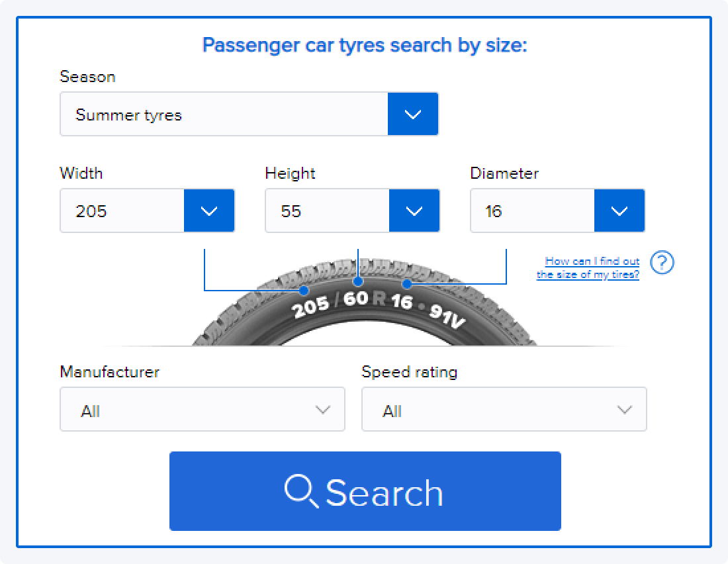Click the Diameter field showing 16
Viewport: 728px width, 564px height.
[533, 211]
